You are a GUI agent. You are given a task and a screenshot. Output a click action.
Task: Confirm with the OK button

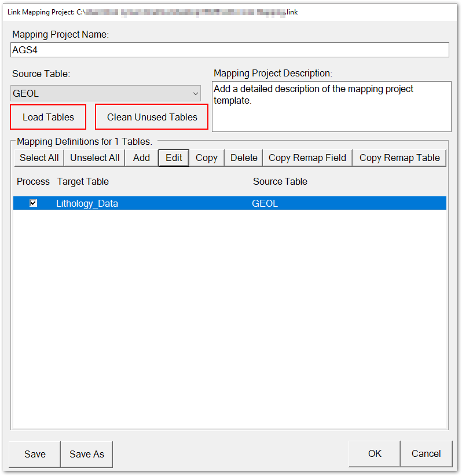(x=375, y=453)
